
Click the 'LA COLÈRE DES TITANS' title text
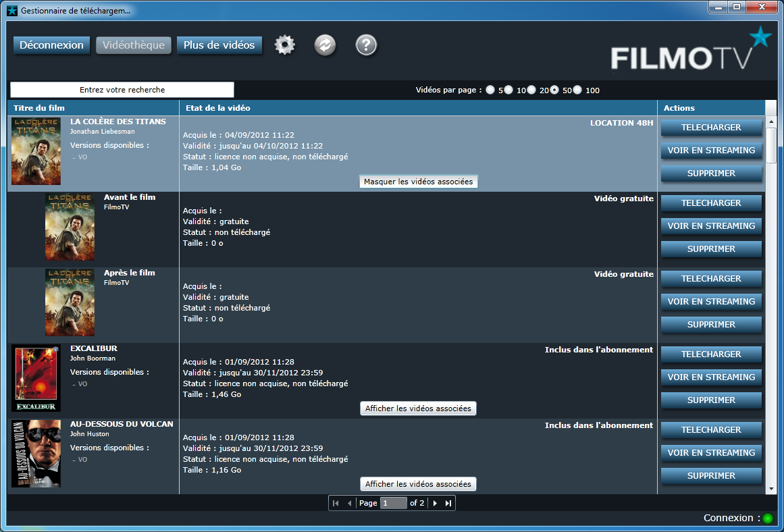(118, 122)
